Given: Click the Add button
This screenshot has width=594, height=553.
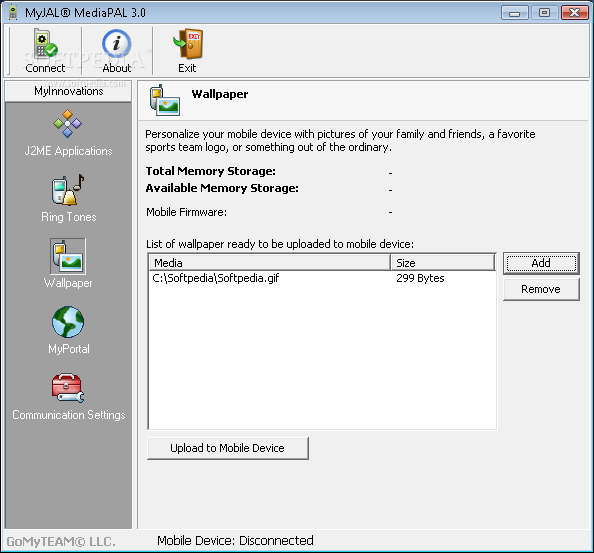Looking at the screenshot, I should pos(541,263).
